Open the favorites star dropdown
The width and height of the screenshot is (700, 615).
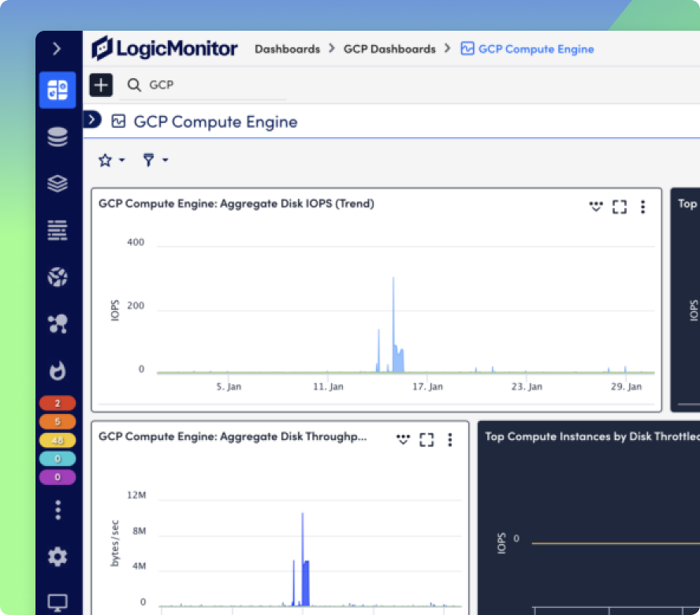[112, 160]
